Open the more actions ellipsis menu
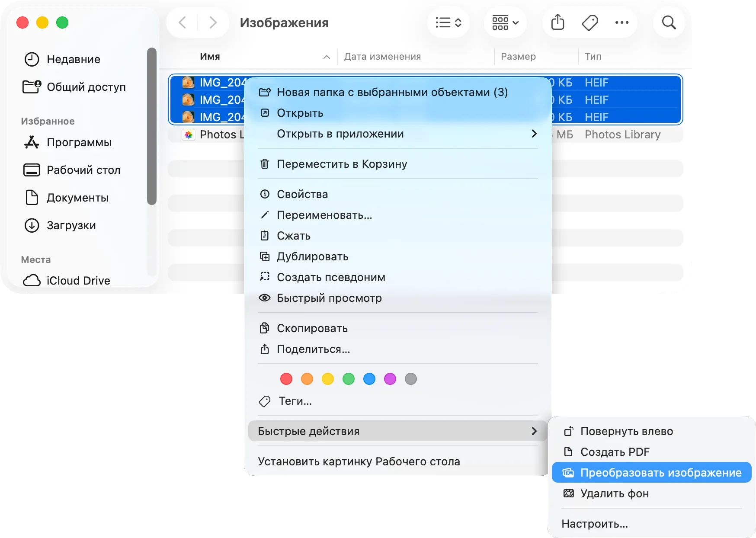The width and height of the screenshot is (756, 538). (x=622, y=22)
